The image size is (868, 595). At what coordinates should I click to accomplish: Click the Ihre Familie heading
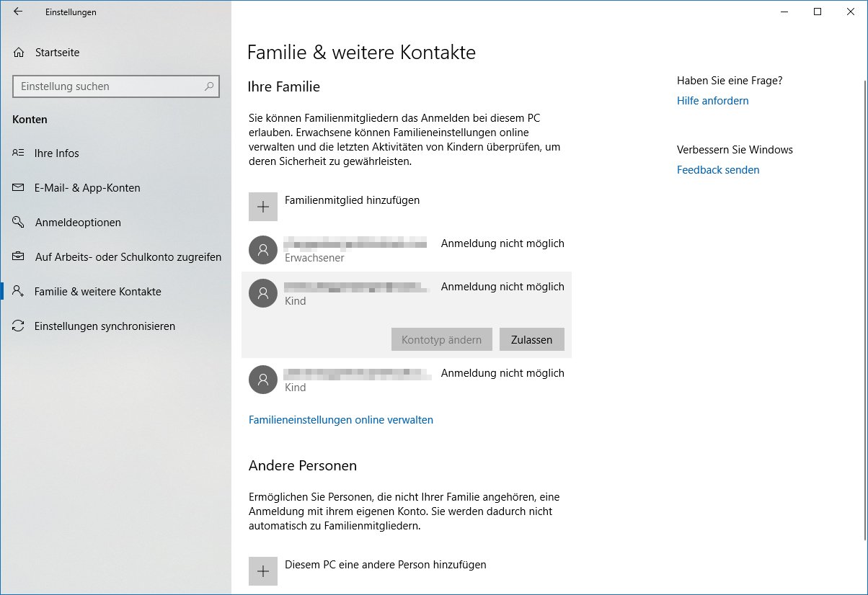click(284, 86)
